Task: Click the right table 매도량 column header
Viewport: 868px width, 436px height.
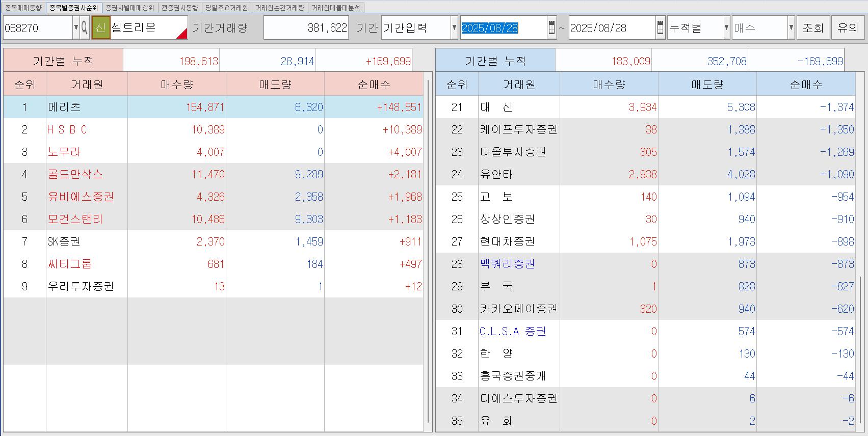Action: click(x=707, y=85)
